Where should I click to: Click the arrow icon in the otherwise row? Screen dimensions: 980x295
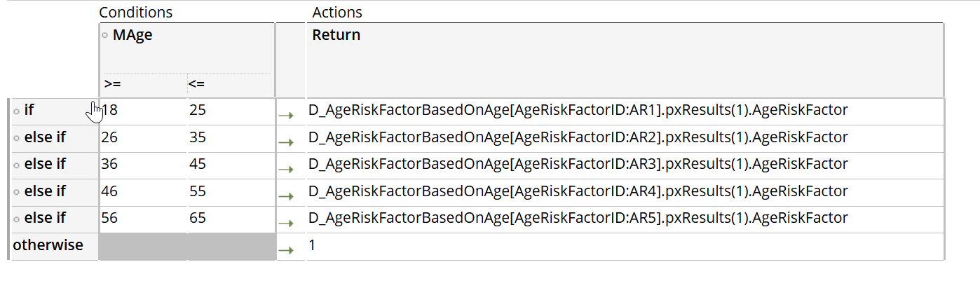(x=285, y=249)
